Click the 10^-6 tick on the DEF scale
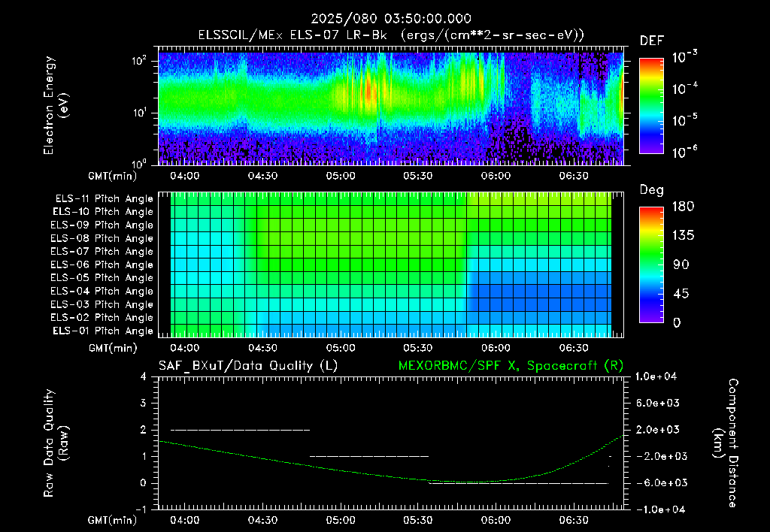This screenshot has width=770, height=532. click(685, 152)
